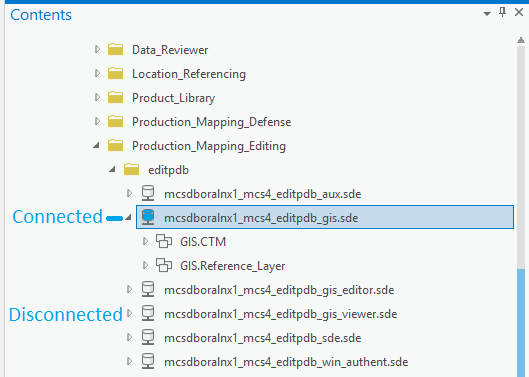Click the editpdb_aux.sde database connection icon
This screenshot has width=529, height=377.
tap(148, 193)
